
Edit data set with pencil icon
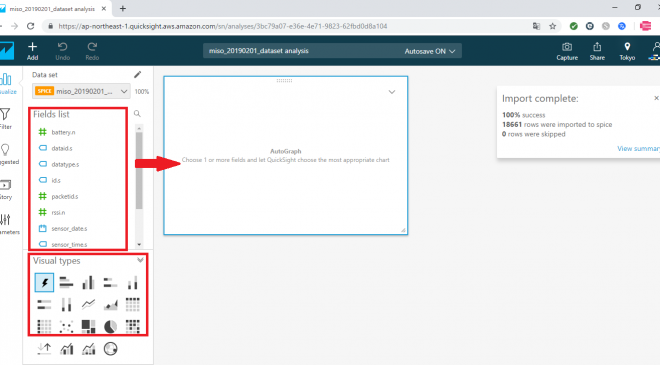[x=137, y=75]
